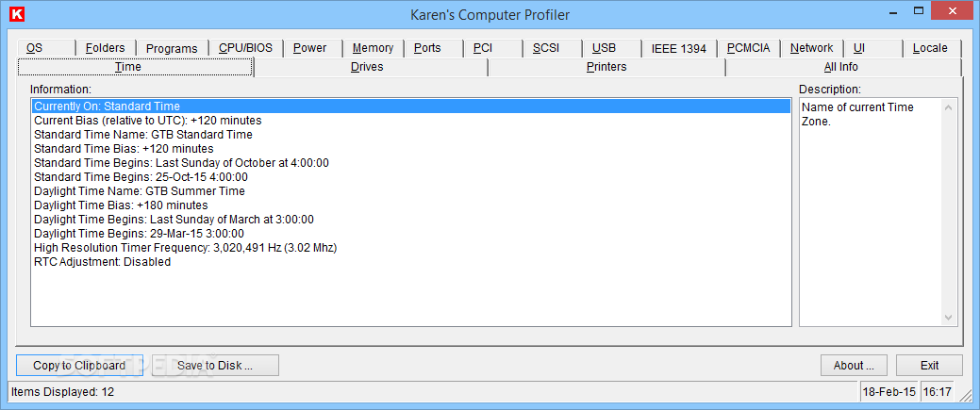Select 'Standard Time Begins: 25-Oct-15' row
This screenshot has width=980, height=410.
click(411, 177)
